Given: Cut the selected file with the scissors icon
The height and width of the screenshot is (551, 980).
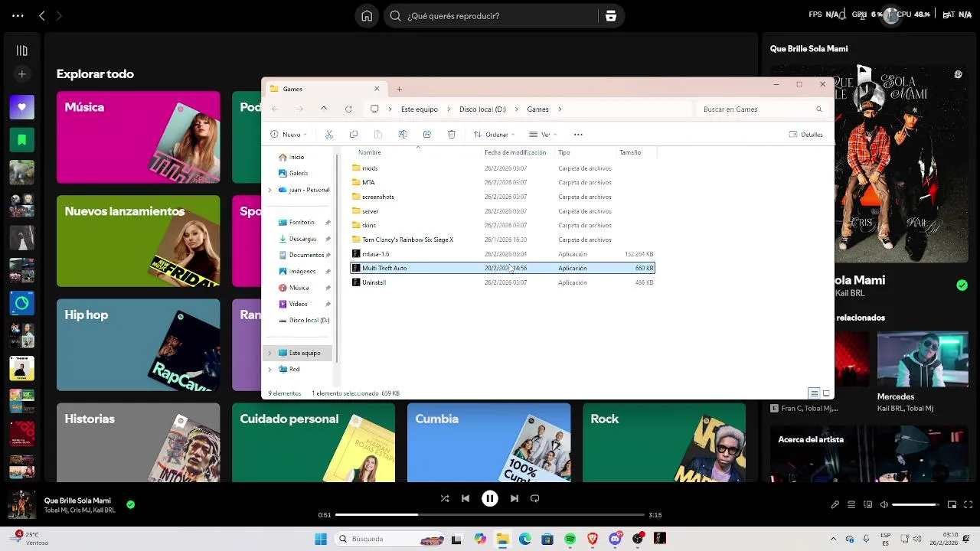Looking at the screenshot, I should [x=329, y=135].
